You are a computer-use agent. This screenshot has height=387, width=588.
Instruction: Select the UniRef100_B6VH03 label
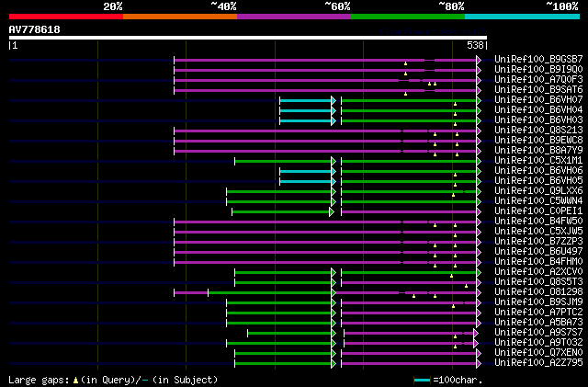(x=538, y=120)
